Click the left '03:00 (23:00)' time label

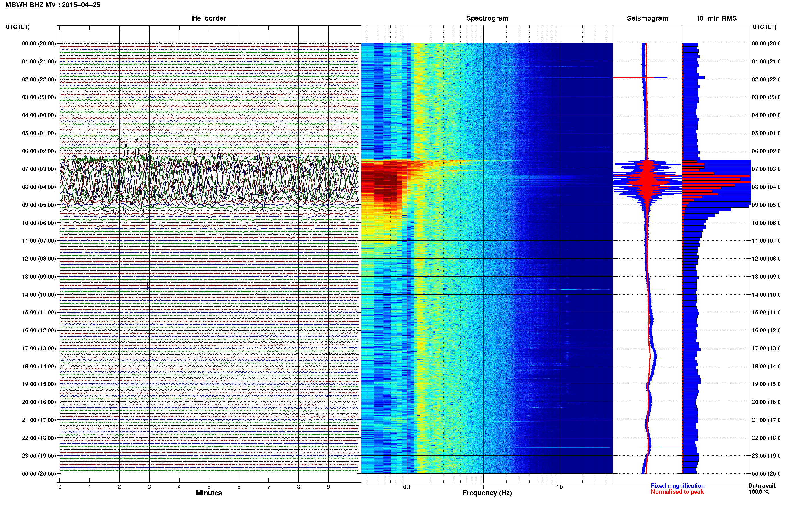pyautogui.click(x=39, y=97)
